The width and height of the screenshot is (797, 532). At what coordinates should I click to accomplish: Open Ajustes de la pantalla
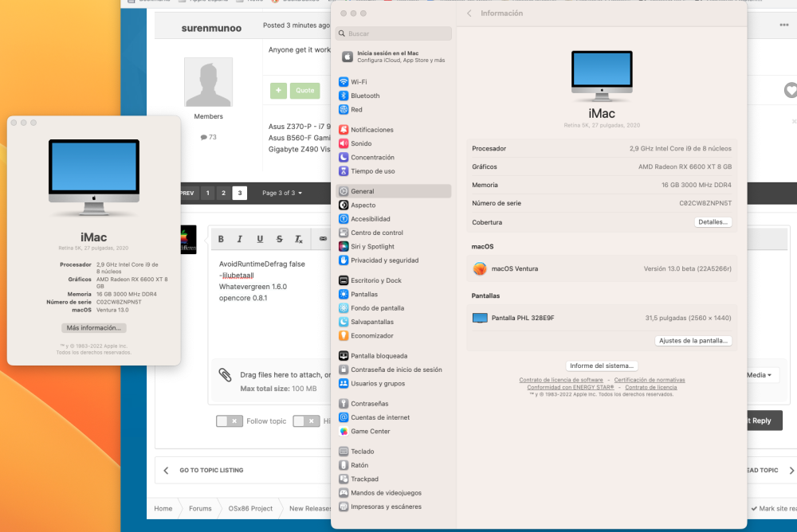pyautogui.click(x=693, y=340)
